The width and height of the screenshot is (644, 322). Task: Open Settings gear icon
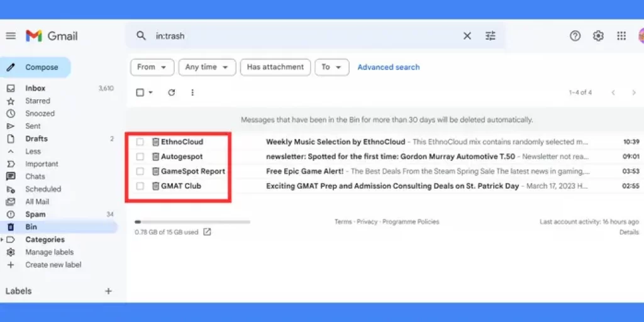pyautogui.click(x=598, y=36)
